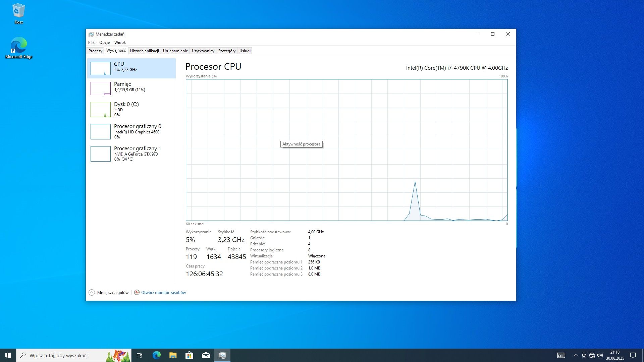Open the Opcje menu

coord(104,43)
